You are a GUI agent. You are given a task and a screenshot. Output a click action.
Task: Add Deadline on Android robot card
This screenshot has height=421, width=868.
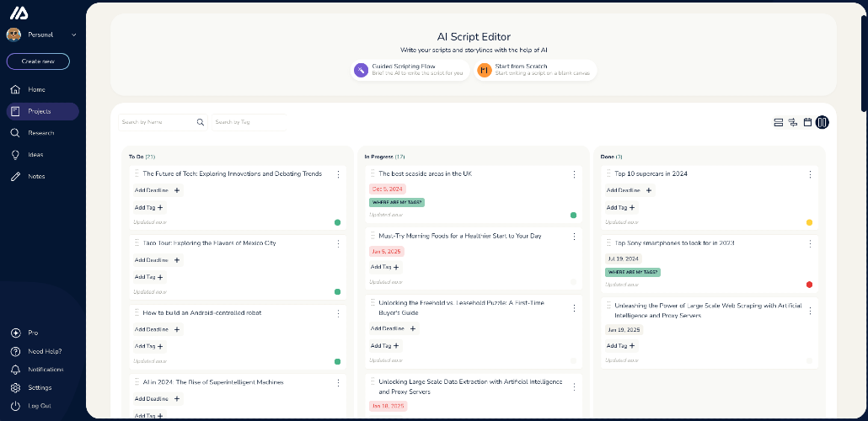point(158,330)
